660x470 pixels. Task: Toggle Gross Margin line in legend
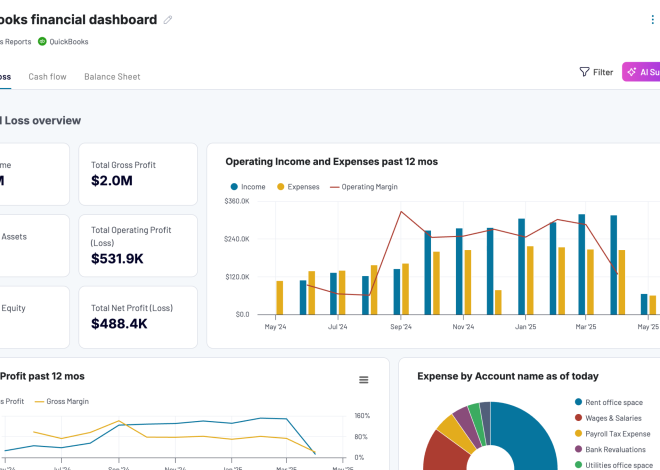click(x=62, y=401)
